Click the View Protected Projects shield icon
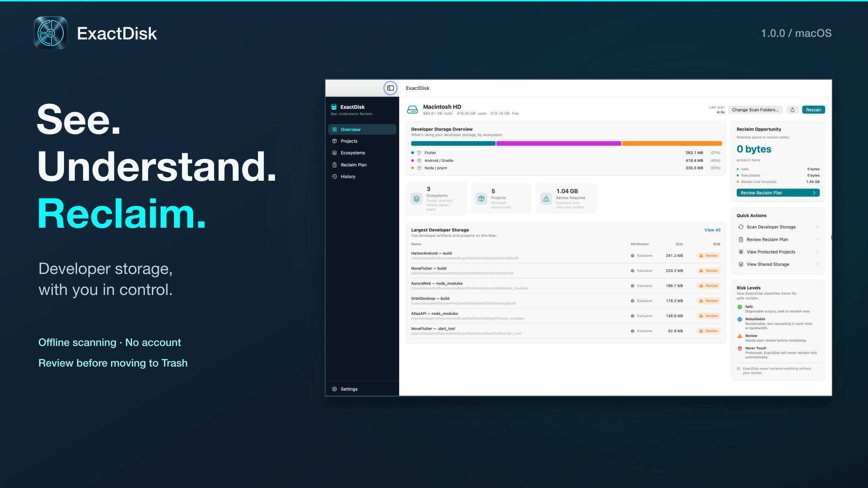Viewport: 868px width, 488px height. coord(741,252)
